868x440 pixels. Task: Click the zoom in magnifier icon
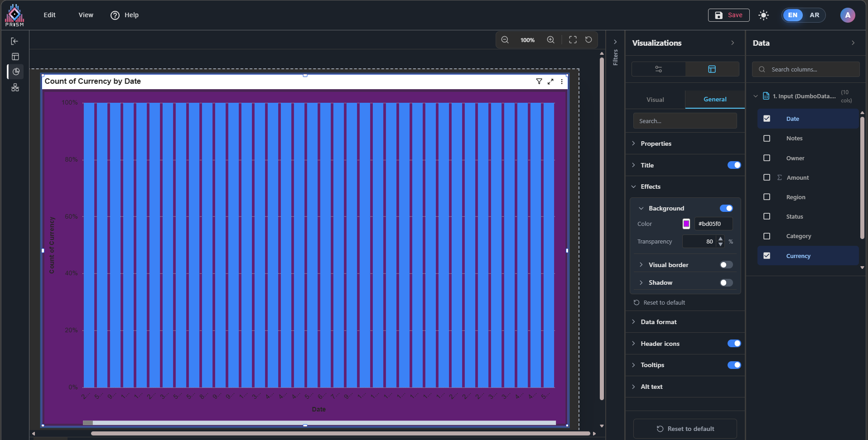550,40
